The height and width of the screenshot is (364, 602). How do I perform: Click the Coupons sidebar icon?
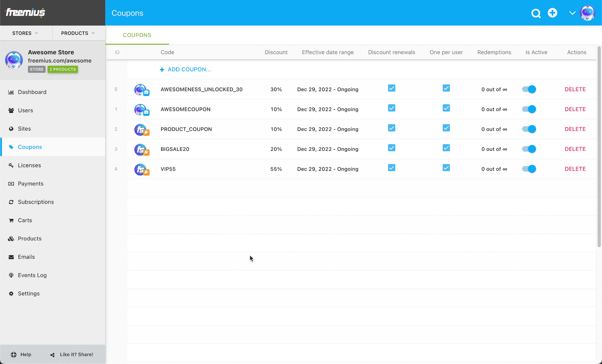click(11, 147)
